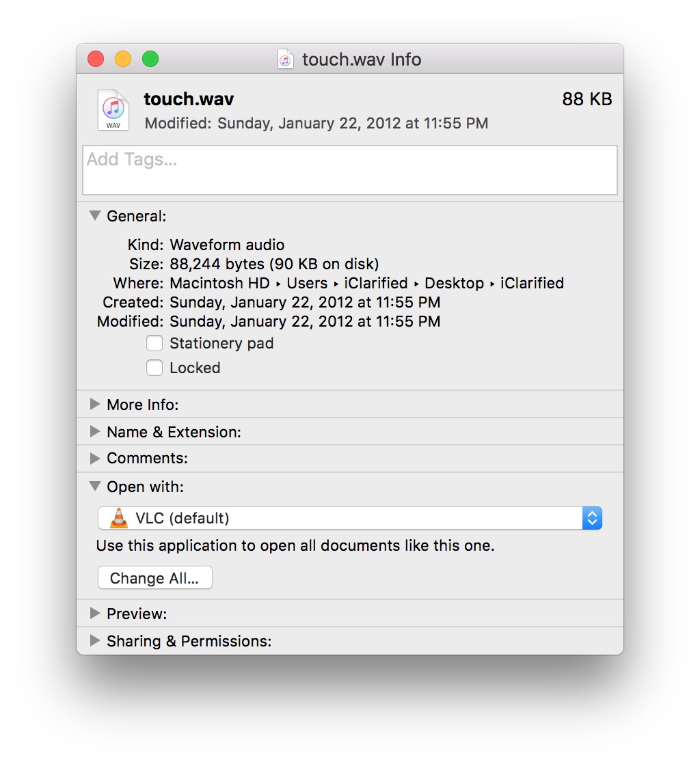
Task: Expand the Name & Extension section
Action: tap(95, 432)
